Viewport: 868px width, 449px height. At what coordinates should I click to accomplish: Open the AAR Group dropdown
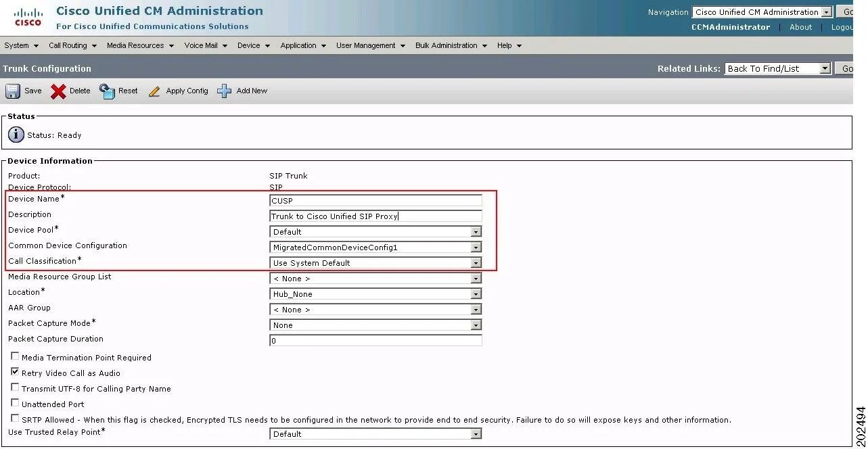375,309
